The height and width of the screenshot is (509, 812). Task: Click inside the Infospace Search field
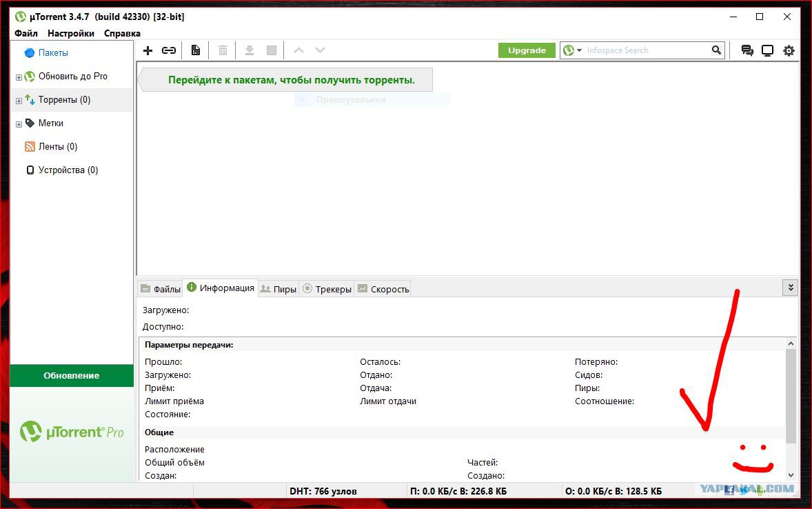click(x=647, y=50)
